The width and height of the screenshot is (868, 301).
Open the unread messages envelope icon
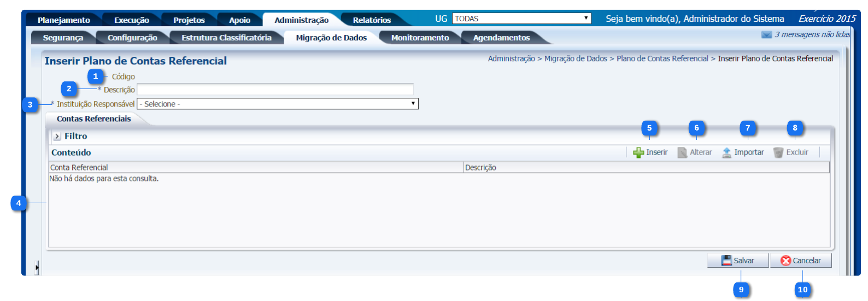766,35
